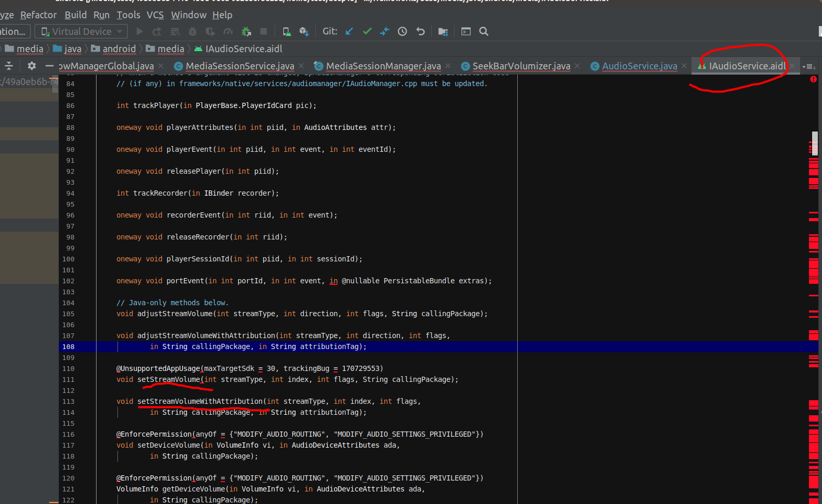Switch to MediaSessionService.java tab
Image resolution: width=822 pixels, height=504 pixels.
[240, 66]
